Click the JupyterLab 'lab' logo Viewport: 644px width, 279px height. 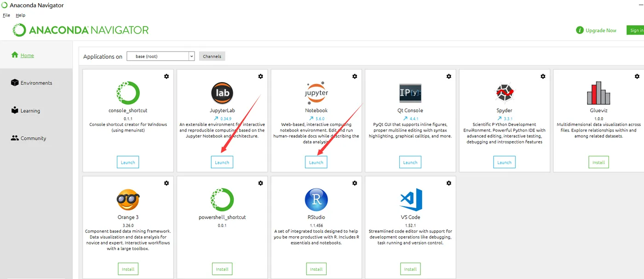coord(222,93)
